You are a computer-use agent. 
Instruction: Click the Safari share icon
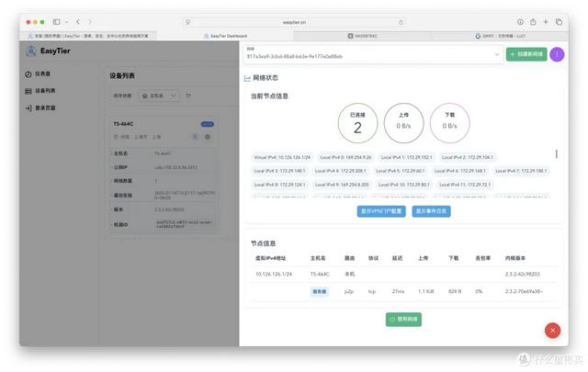(x=533, y=22)
